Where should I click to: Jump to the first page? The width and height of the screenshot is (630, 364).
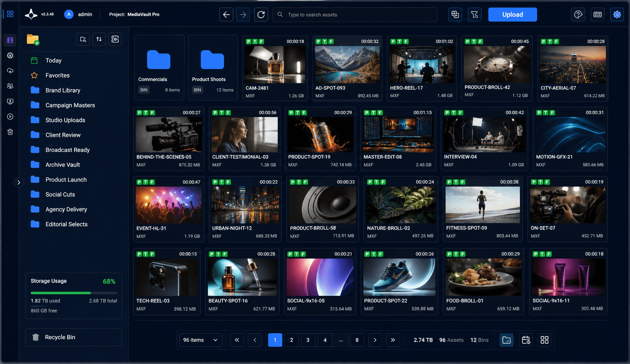(237, 340)
